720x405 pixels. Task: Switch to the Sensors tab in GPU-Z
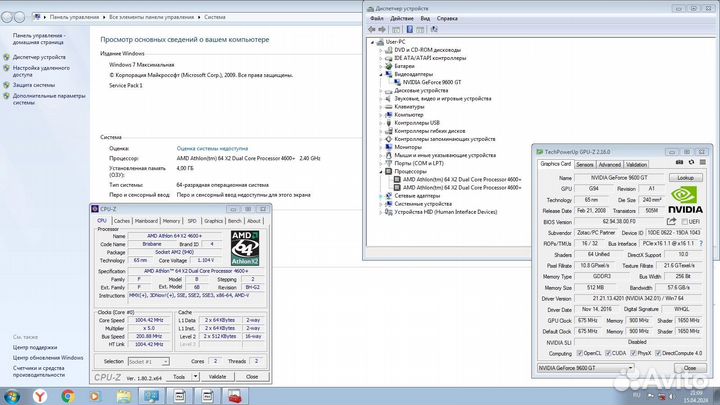pos(585,164)
